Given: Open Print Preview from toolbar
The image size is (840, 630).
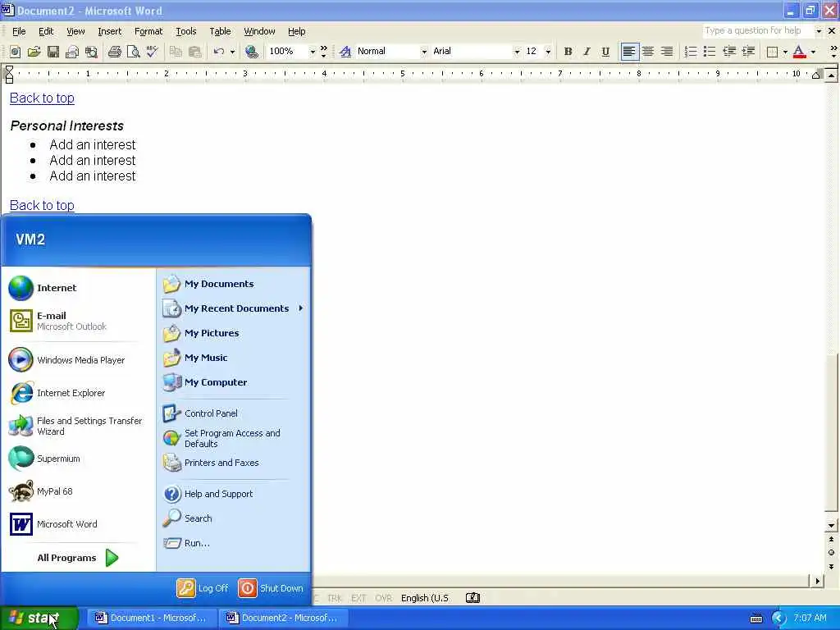Looking at the screenshot, I should coord(133,52).
